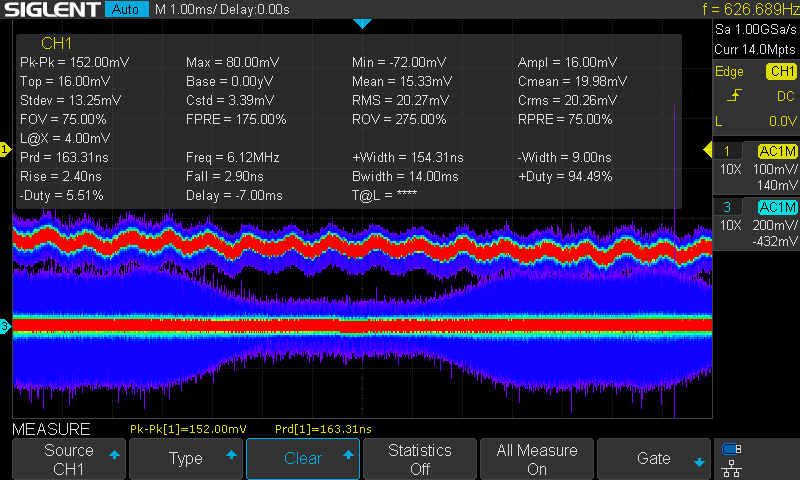Image resolution: width=800 pixels, height=480 pixels.
Task: Click channel 1 scale 100mV/ value
Action: (775, 169)
